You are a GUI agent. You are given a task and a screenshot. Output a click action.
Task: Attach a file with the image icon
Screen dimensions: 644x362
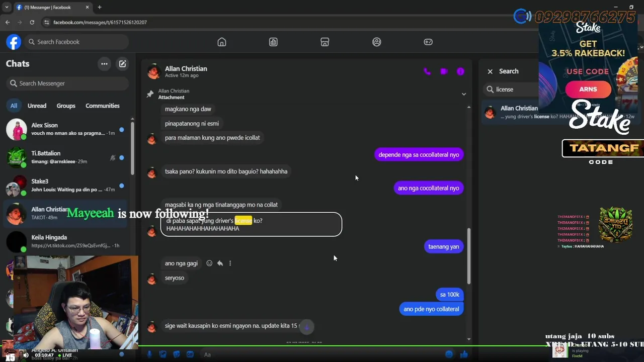tap(163, 354)
